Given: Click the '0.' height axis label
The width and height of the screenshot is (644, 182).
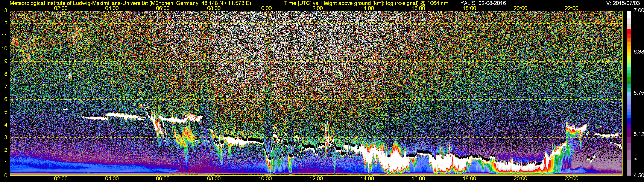Looking at the screenshot, I should click(6, 176).
